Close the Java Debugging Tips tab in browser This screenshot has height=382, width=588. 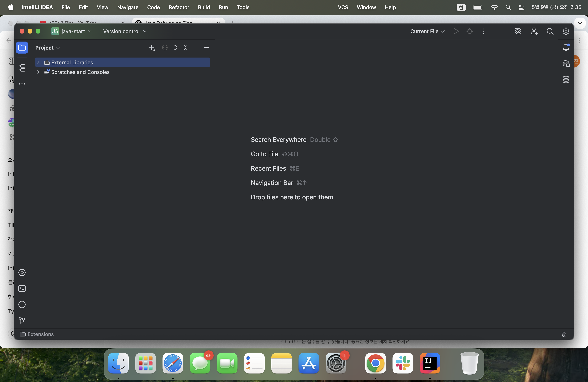(218, 22)
